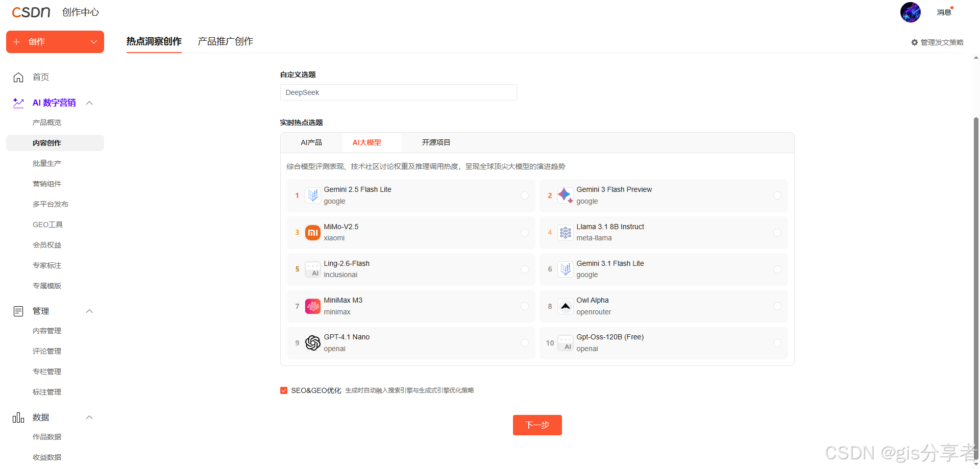The height and width of the screenshot is (469, 980).
Task: Collapse the AI 数字营销 section chevron
Action: (x=89, y=103)
